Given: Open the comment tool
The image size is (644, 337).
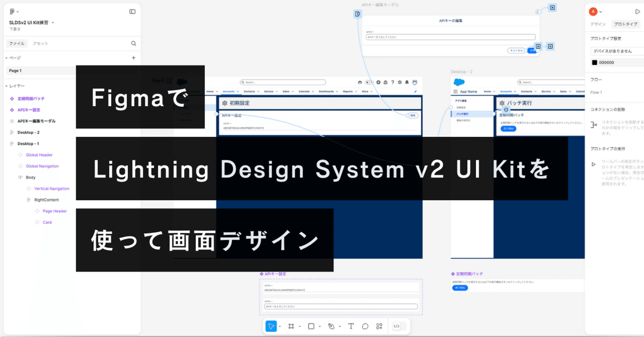Looking at the screenshot, I should pyautogui.click(x=365, y=326).
